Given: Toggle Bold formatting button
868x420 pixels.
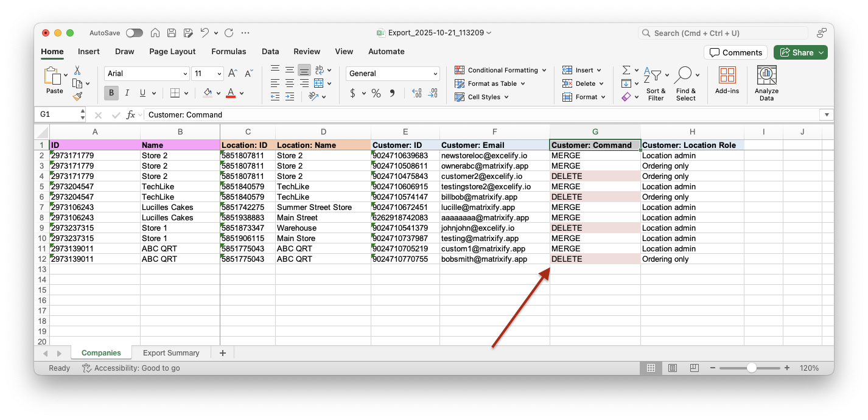Looking at the screenshot, I should (x=111, y=93).
